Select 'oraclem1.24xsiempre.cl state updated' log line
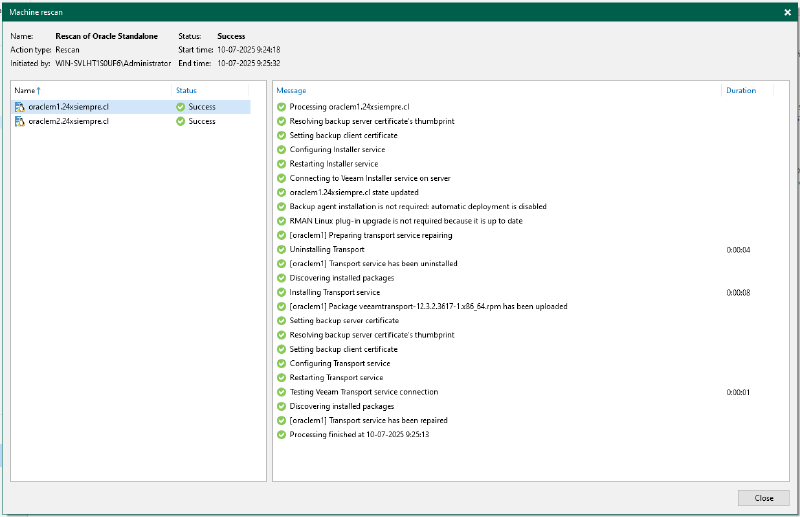The image size is (800, 517). (x=354, y=192)
